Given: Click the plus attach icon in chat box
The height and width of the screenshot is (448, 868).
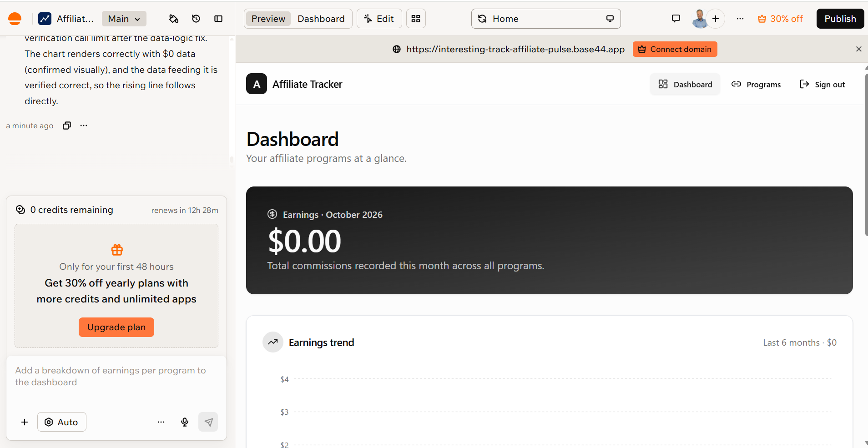Looking at the screenshot, I should [25, 422].
